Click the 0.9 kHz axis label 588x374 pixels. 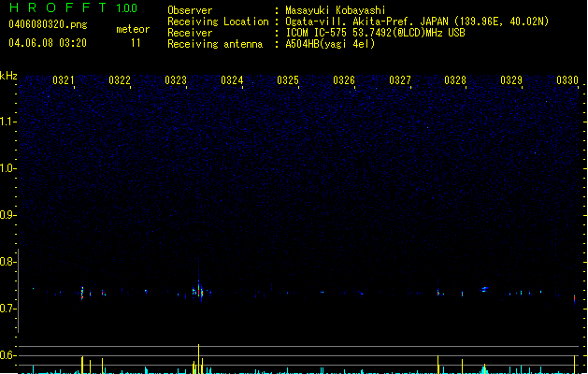pyautogui.click(x=7, y=215)
